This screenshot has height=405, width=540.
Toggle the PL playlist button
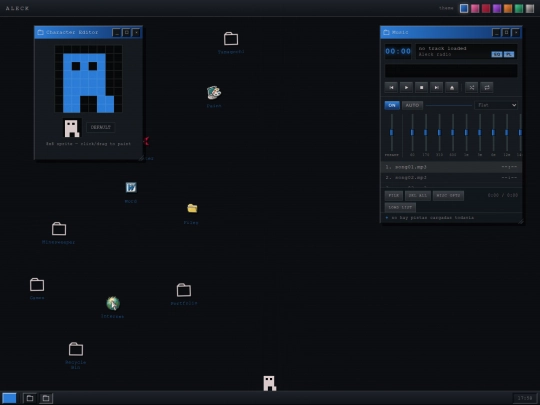[x=509, y=54]
